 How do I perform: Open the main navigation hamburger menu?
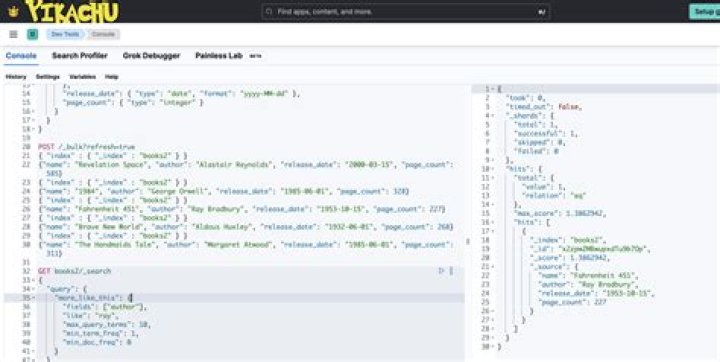pyautogui.click(x=13, y=34)
